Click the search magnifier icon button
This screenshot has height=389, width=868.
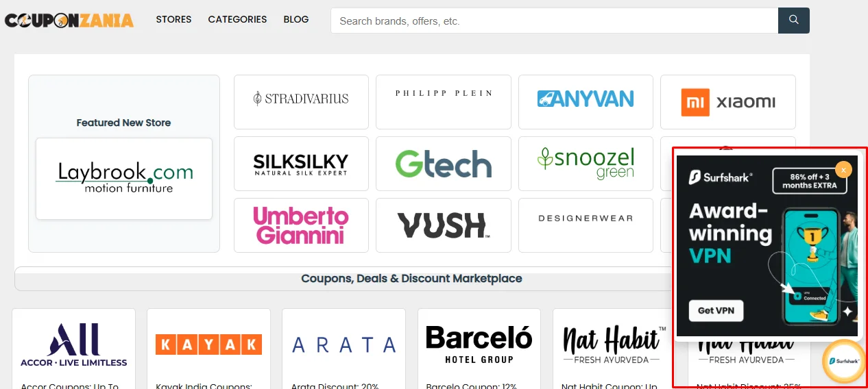(793, 21)
